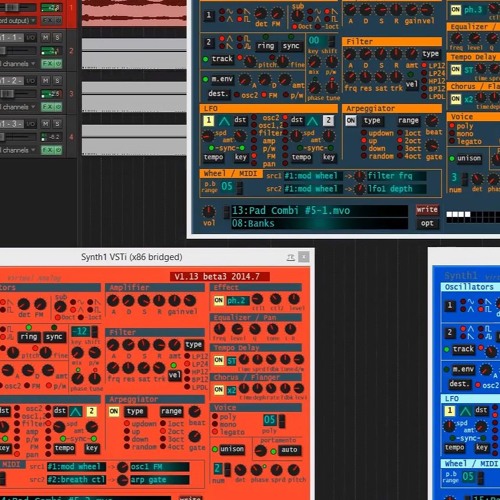Select oscillator 1 triangle waveform in dark blue Synth1

[x=222, y=19]
